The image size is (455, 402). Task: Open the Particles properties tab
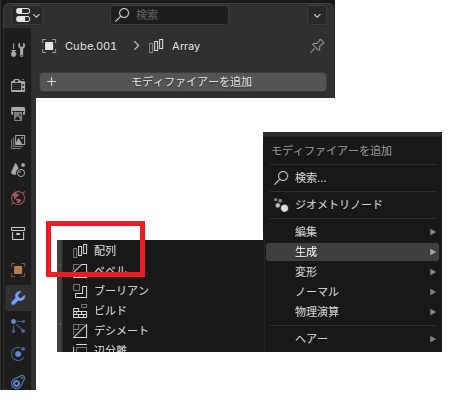tap(18, 326)
